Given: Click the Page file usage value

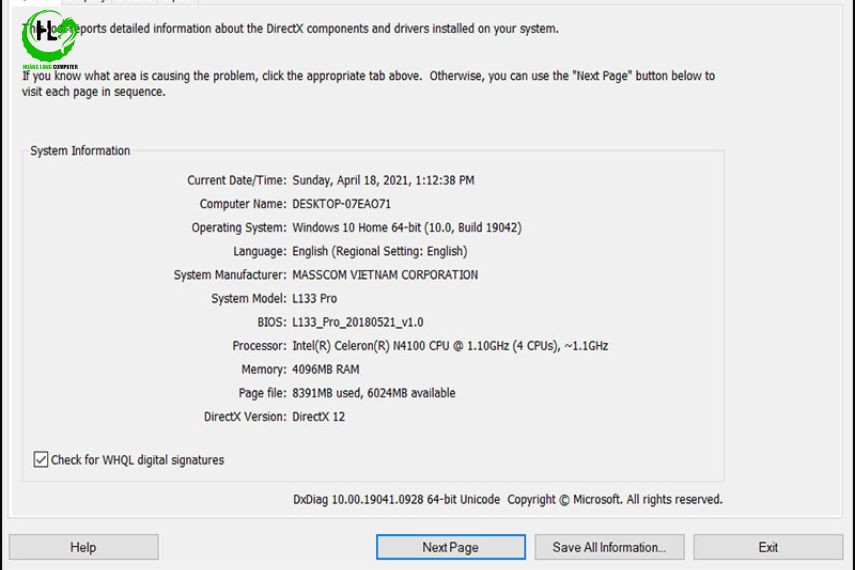Looking at the screenshot, I should (373, 393).
